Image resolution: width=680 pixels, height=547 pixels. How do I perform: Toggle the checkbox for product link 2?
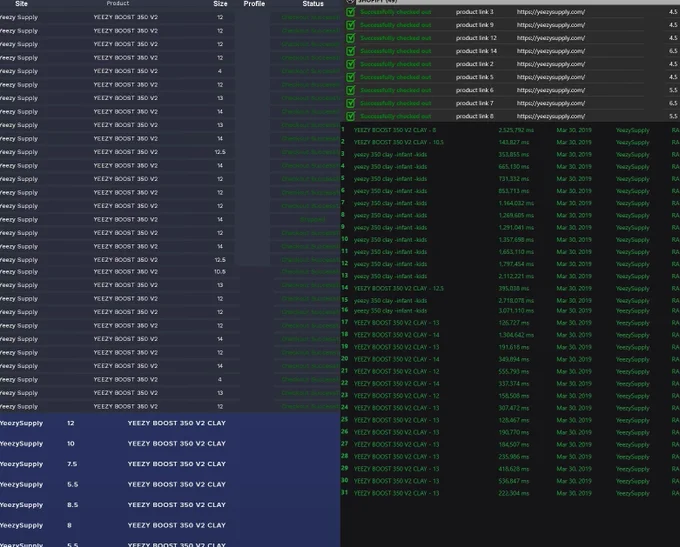click(x=350, y=64)
